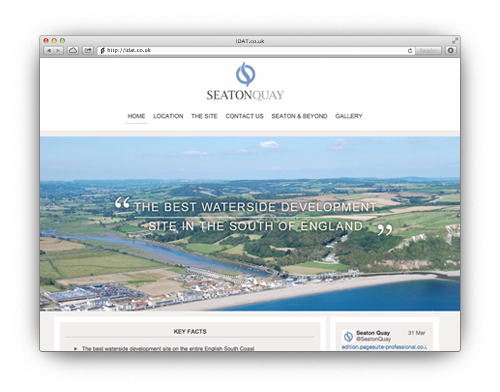Click the address bar with idat.co.uk
The image size is (500, 392).
(256, 51)
